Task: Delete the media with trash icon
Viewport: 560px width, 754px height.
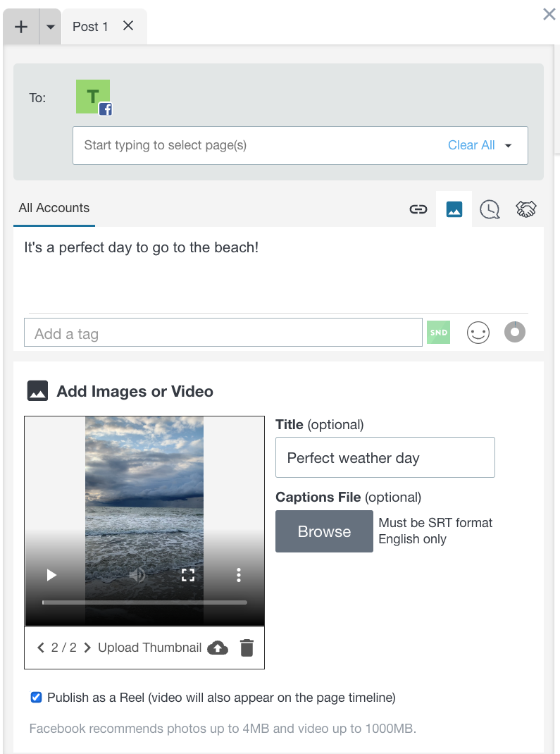Action: click(x=247, y=648)
